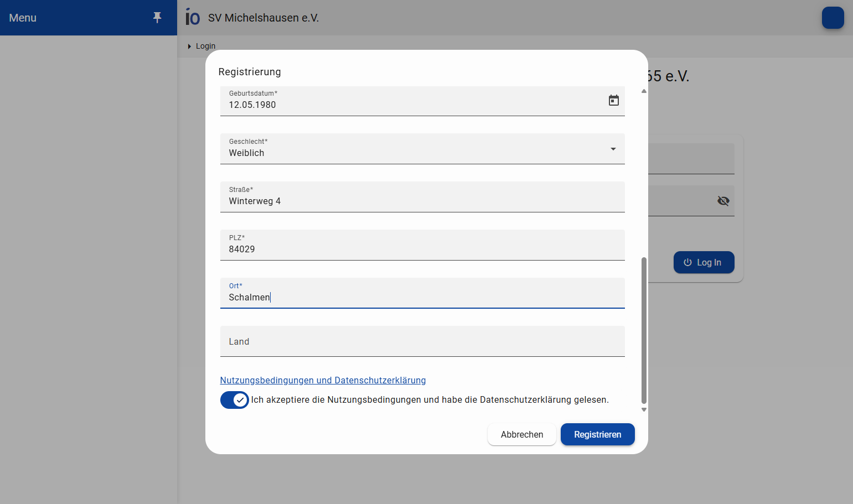Screen dimensions: 853x504
Task: Expand the Login breadcrumb arrow
Action: tap(189, 46)
